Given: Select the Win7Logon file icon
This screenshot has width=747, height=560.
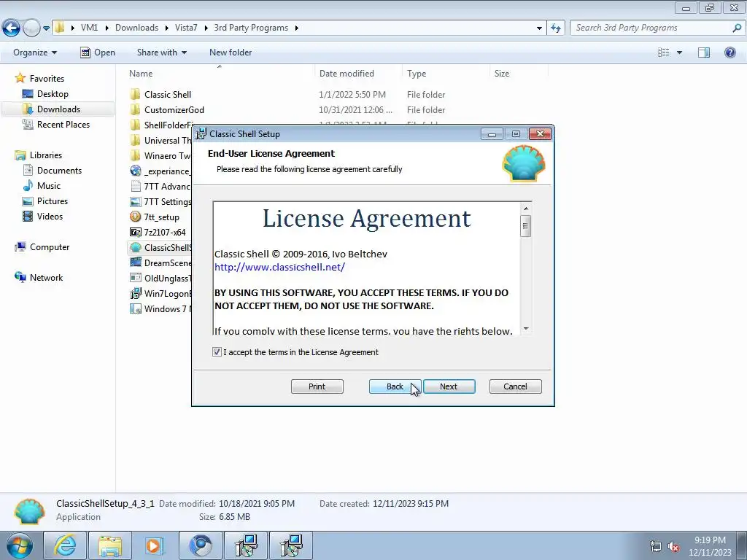Looking at the screenshot, I should [135, 293].
